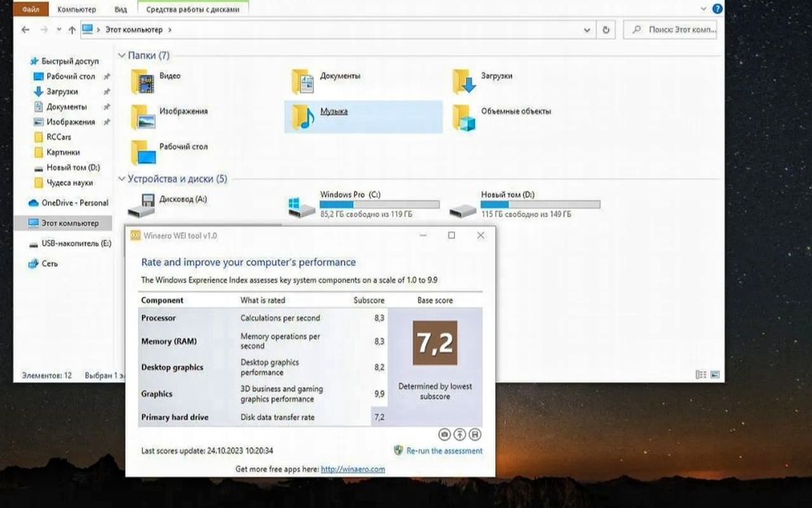Screen dimensions: 812x508
Task: Open the Средства работы с дисками tab
Action: pyautogui.click(x=192, y=9)
